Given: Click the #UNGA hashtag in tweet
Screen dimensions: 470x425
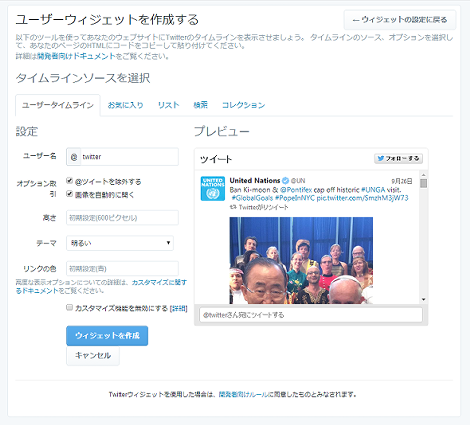Looking at the screenshot, I should (373, 190).
